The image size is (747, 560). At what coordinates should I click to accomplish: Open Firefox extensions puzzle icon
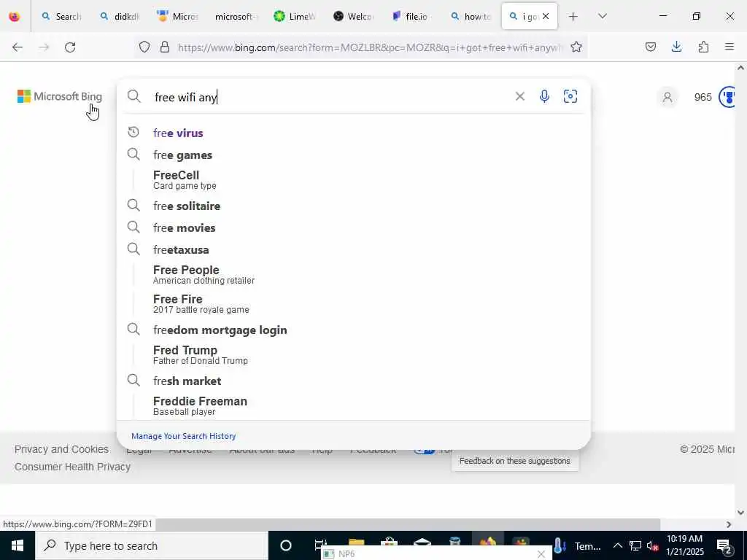pos(703,47)
